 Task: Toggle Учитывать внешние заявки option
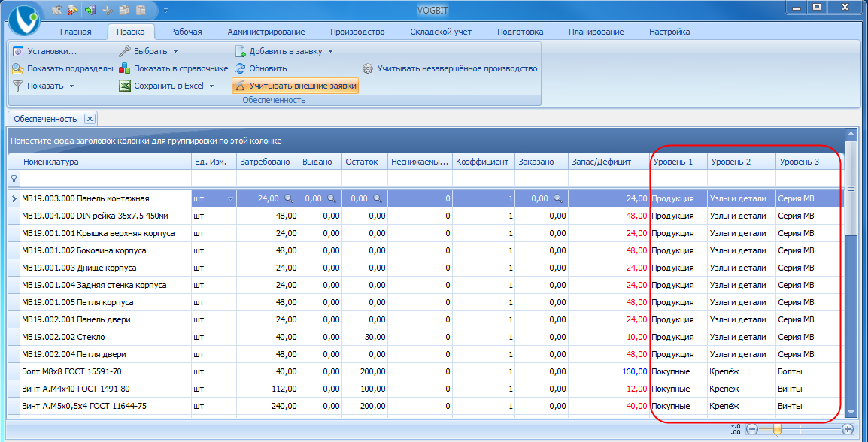point(295,86)
